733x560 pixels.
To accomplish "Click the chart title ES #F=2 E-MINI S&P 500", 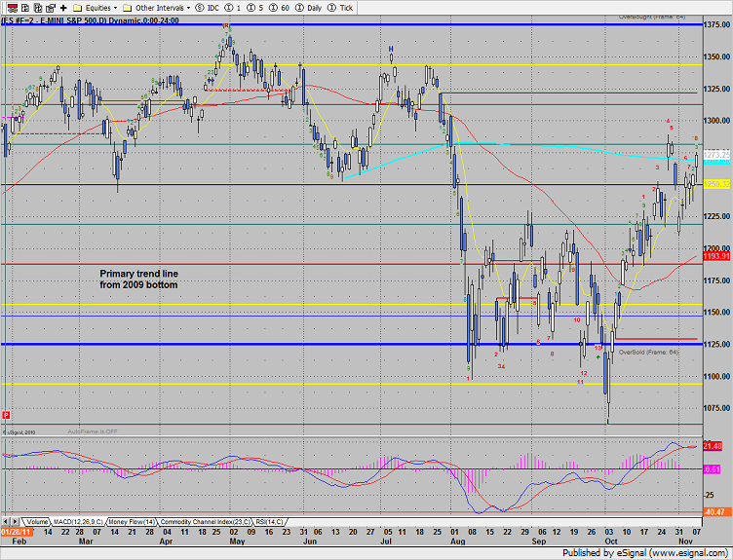I will point(91,20).
